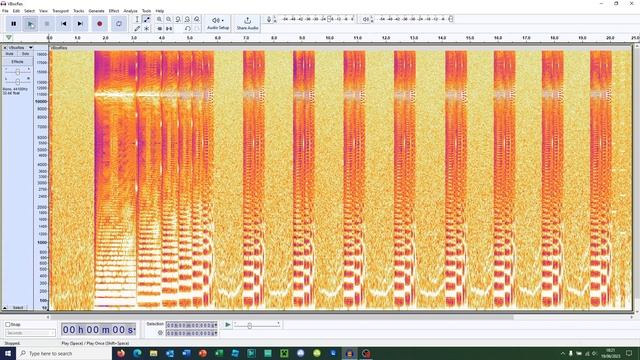Viewport: 640px width, 360px height.
Task: Click timeline ruler at 10.0 seconds
Action: pyautogui.click(x=329, y=38)
